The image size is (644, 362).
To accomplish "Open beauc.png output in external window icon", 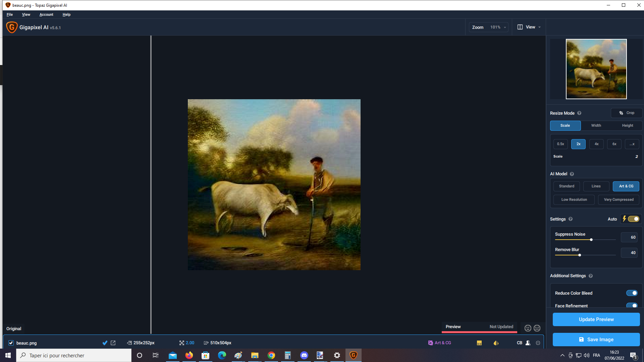I will click(113, 343).
